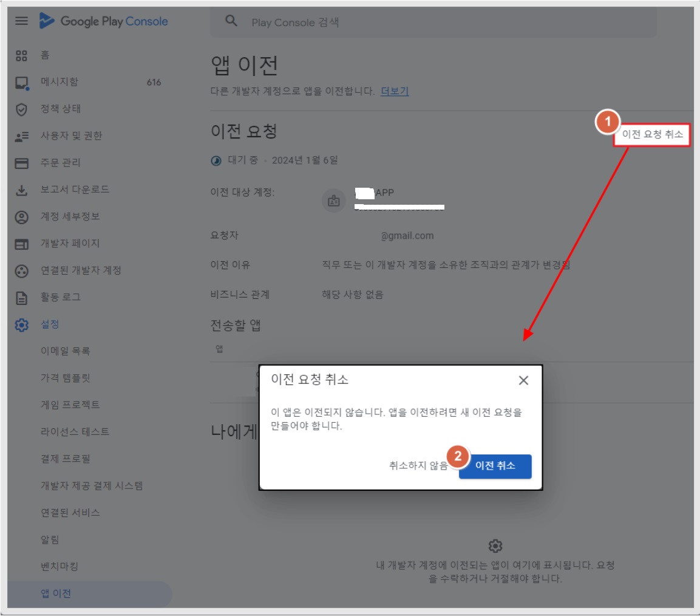
Task: Open 결제 프로필 settings item
Action: 65,459
